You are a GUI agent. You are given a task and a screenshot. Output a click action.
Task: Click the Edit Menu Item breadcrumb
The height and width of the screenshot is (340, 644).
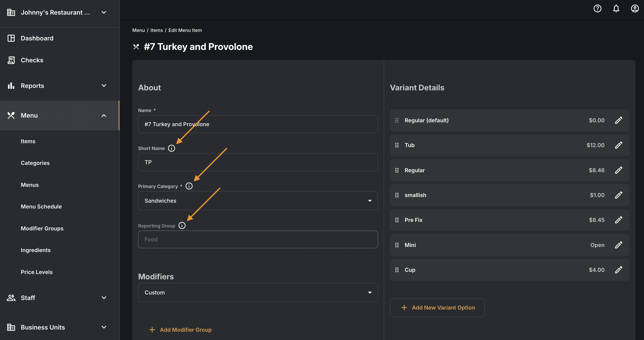click(185, 30)
